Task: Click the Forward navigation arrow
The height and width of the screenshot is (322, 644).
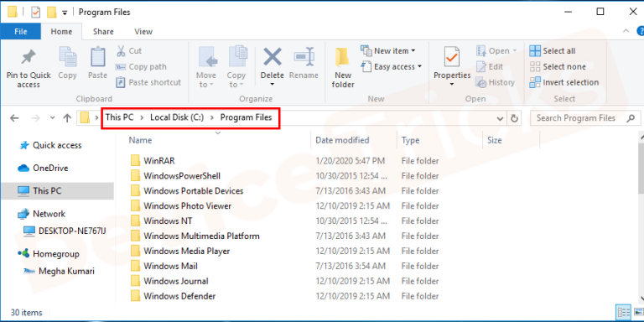Action: pos(36,118)
